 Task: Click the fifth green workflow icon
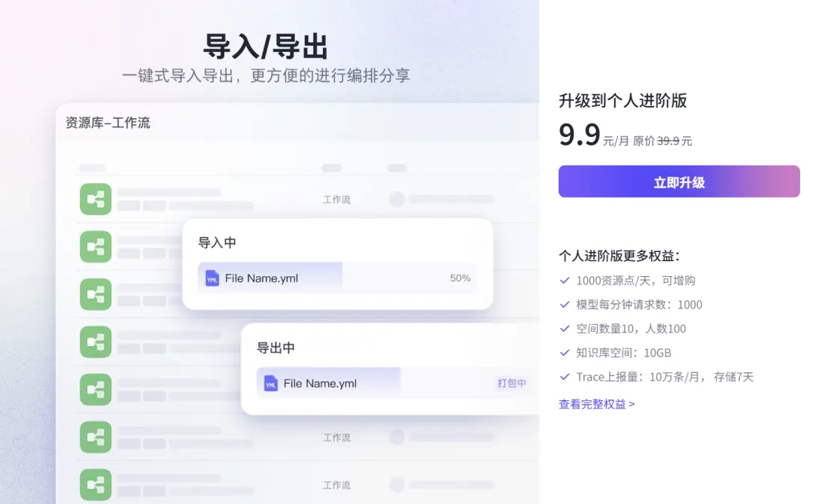click(x=96, y=390)
